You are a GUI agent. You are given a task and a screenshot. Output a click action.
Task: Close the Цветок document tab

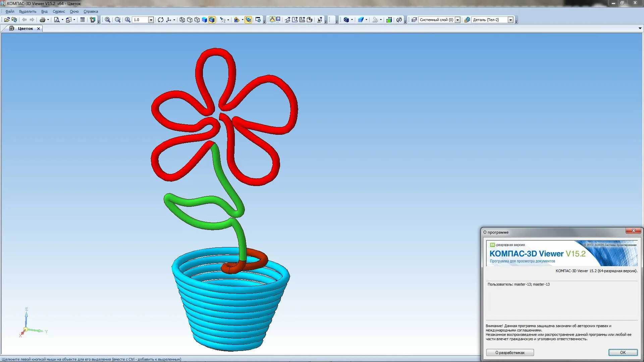39,28
